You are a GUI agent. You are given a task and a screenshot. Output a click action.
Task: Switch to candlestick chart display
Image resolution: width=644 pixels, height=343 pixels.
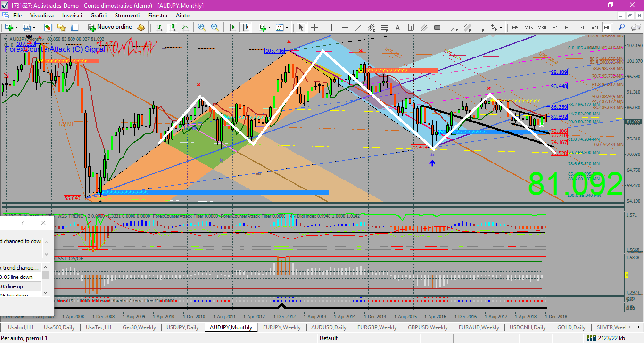coord(172,27)
